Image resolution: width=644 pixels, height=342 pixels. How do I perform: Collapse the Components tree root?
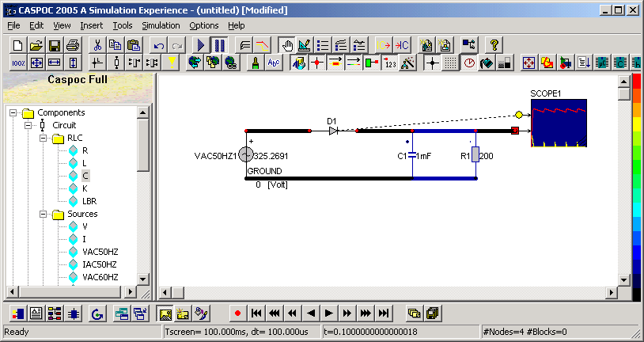13,112
